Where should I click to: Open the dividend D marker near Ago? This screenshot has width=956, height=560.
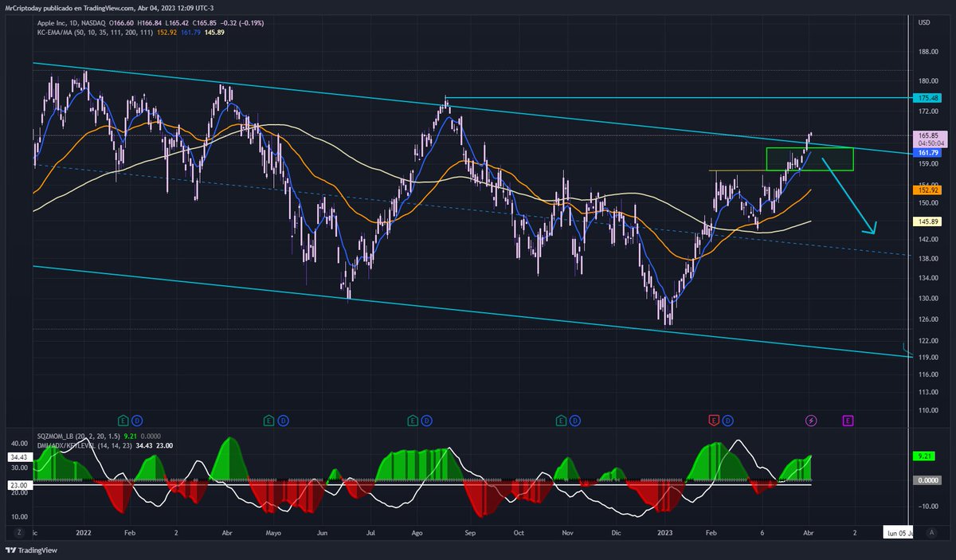tap(427, 419)
